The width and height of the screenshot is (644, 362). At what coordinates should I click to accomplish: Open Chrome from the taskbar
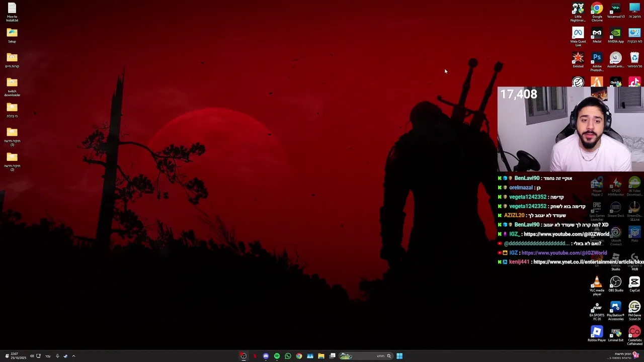click(299, 356)
